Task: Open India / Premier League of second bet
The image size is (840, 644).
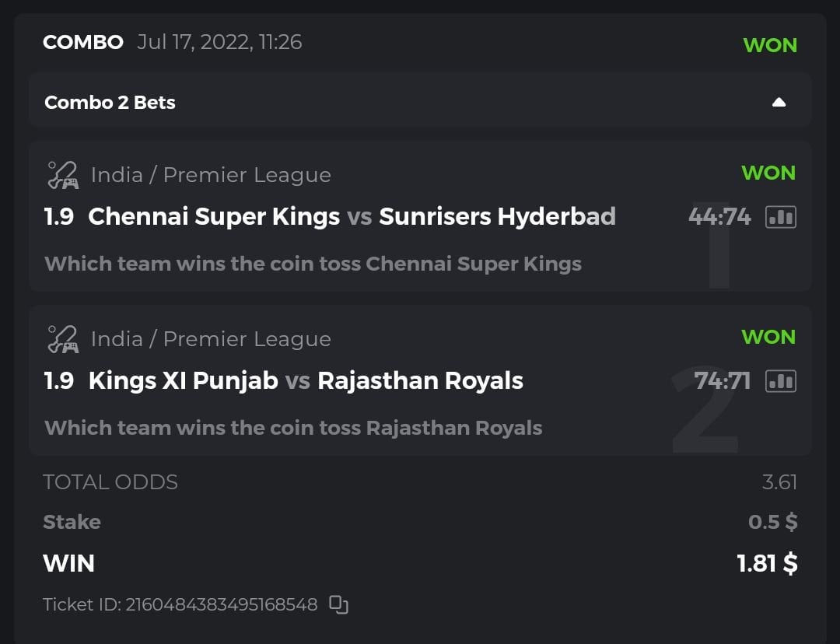Action: pyautogui.click(x=211, y=339)
